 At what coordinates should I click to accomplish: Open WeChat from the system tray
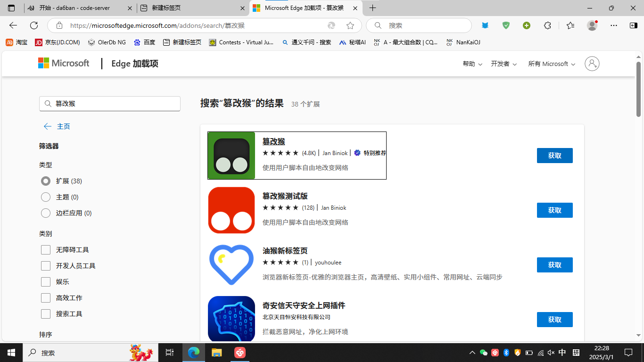point(484,353)
